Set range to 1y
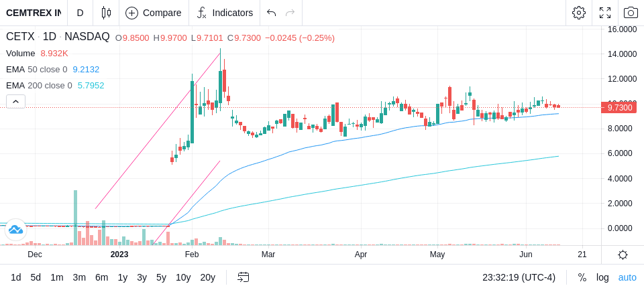The width and height of the screenshot is (644, 290). tap(122, 278)
